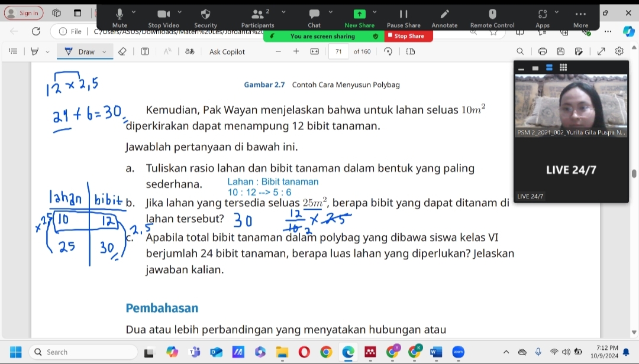639x364 pixels.
Task: Select the Erase tool
Action: point(122,51)
